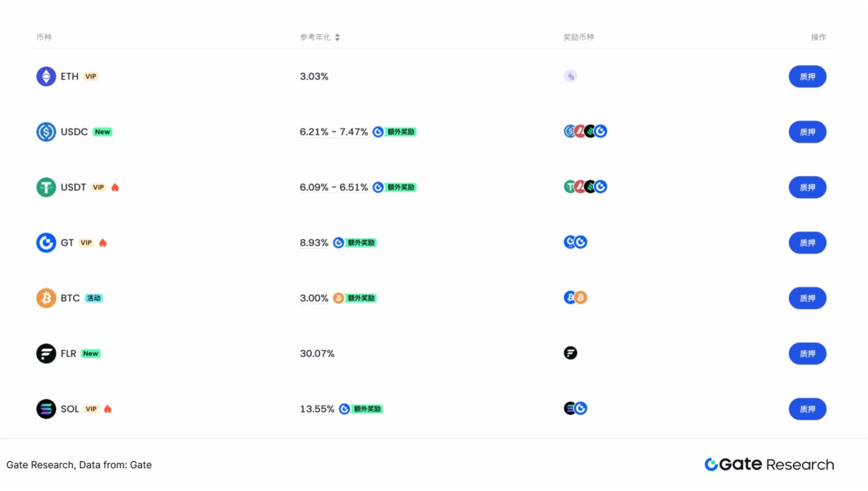Click the stake button for ETH
This screenshot has height=491, width=868.
click(807, 77)
